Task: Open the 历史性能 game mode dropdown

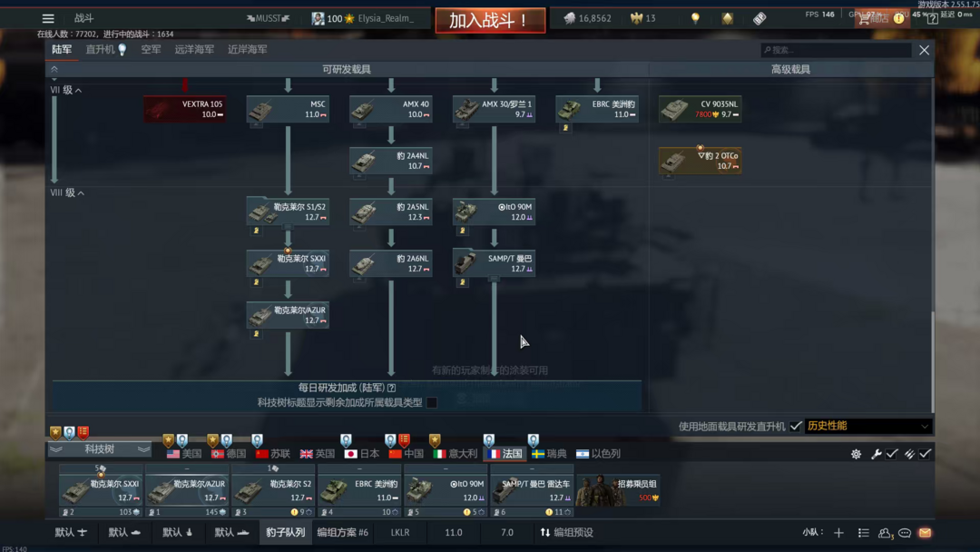Action: click(x=867, y=426)
